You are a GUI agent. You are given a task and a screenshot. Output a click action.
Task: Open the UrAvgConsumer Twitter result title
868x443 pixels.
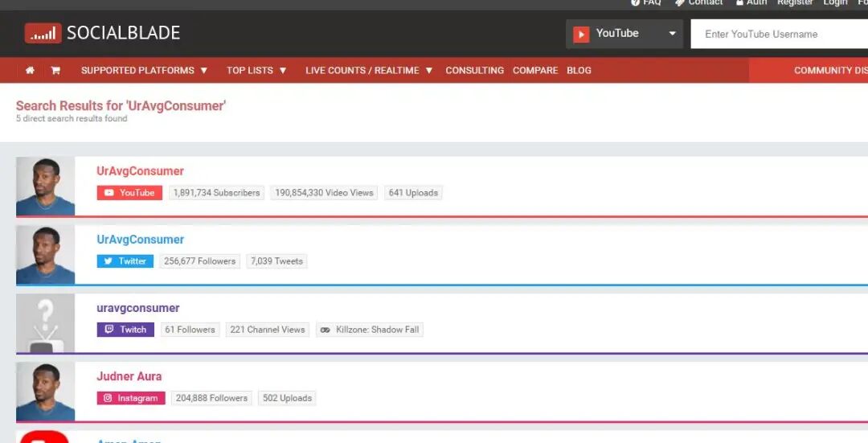[140, 240]
